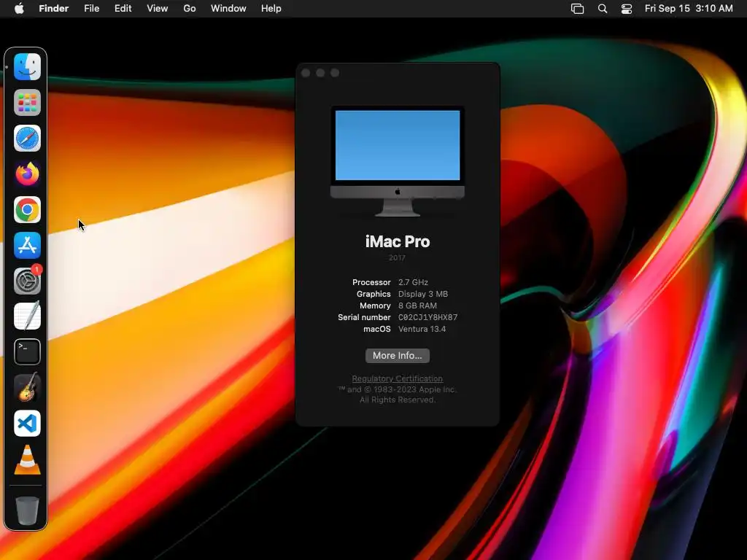Click the iMac Pro title text
The height and width of the screenshot is (560, 747).
tap(398, 242)
